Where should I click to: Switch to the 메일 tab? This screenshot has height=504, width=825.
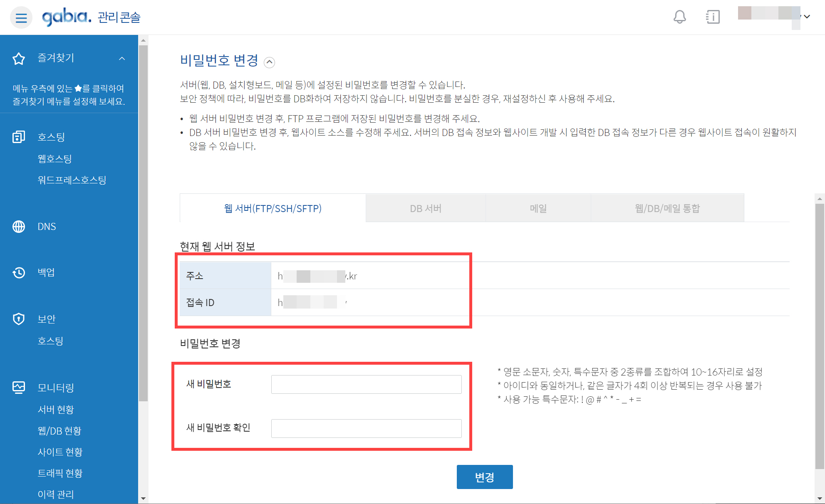(538, 208)
